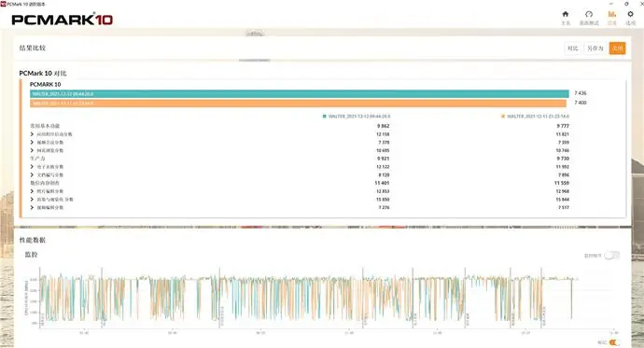The image size is (644, 348).
Task: Click the small PCMark app icon in title bar
Action: 4,4
